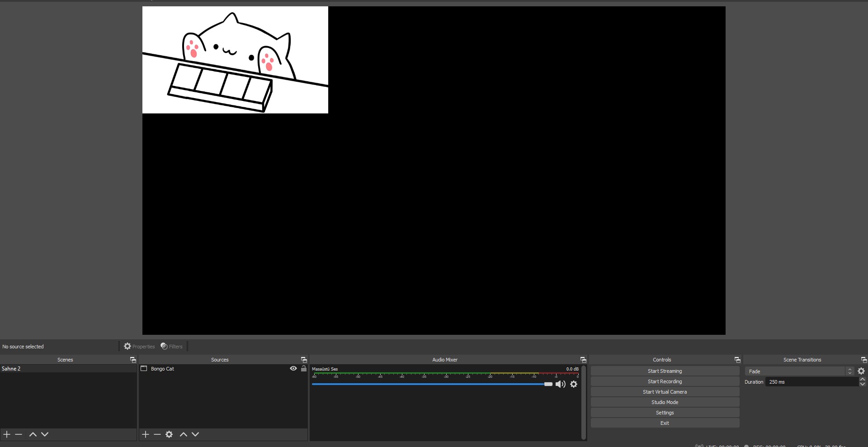Select the Sahne 2 scene
This screenshot has width=868, height=447.
pyautogui.click(x=45, y=368)
